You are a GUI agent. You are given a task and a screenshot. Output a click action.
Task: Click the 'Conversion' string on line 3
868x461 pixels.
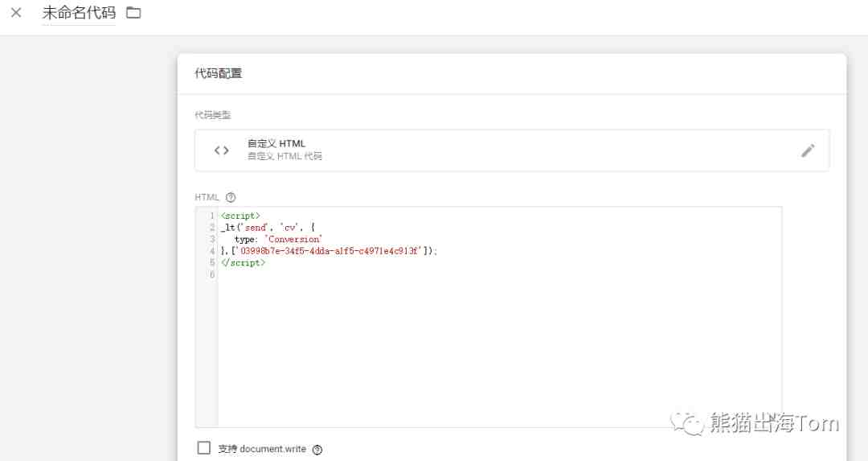293,240
